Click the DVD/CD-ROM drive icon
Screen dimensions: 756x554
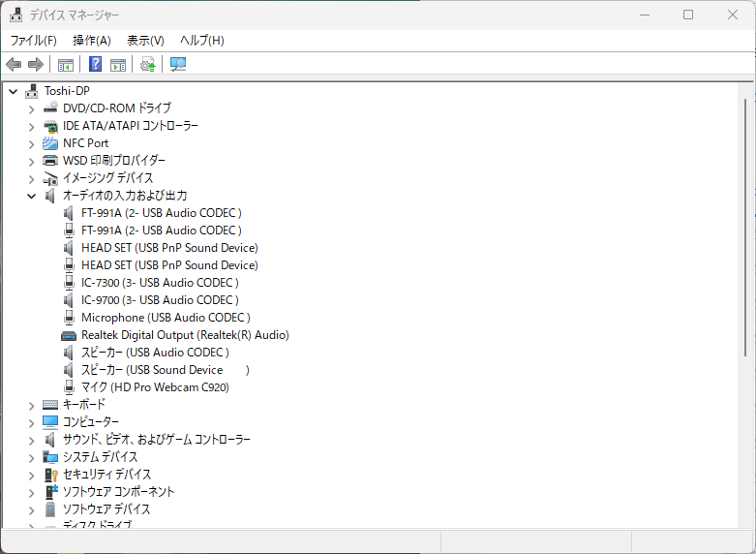[50, 108]
